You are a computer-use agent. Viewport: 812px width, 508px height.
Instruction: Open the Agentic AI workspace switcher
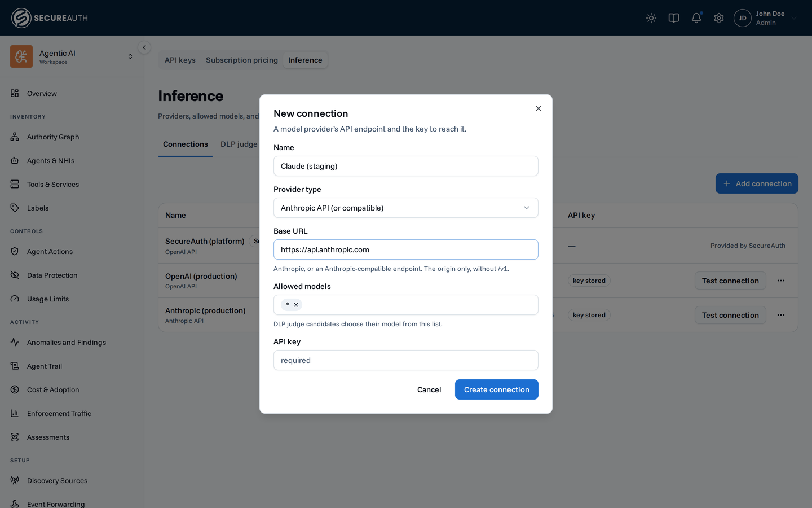pyautogui.click(x=72, y=56)
